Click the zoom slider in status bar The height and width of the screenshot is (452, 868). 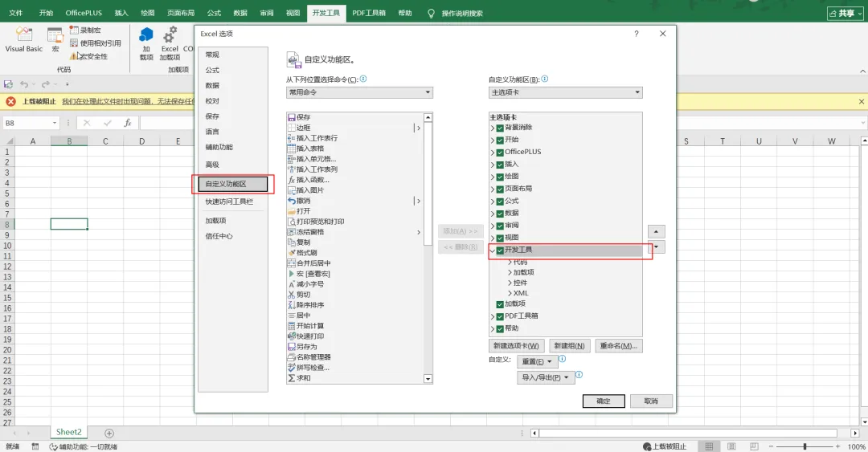805,446
